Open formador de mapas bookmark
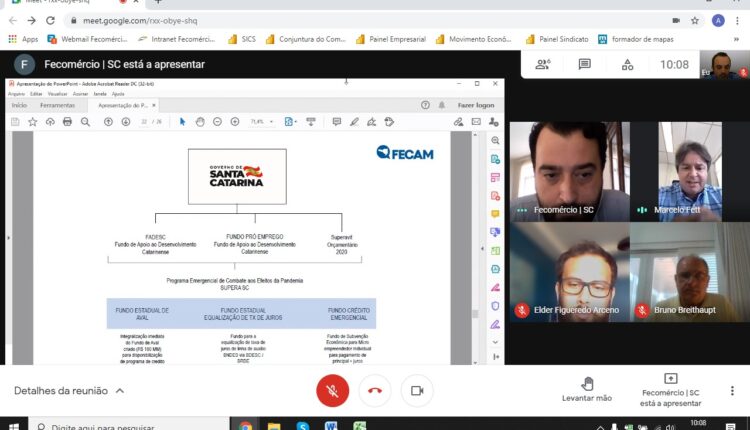This screenshot has width=750, height=430. (636, 39)
